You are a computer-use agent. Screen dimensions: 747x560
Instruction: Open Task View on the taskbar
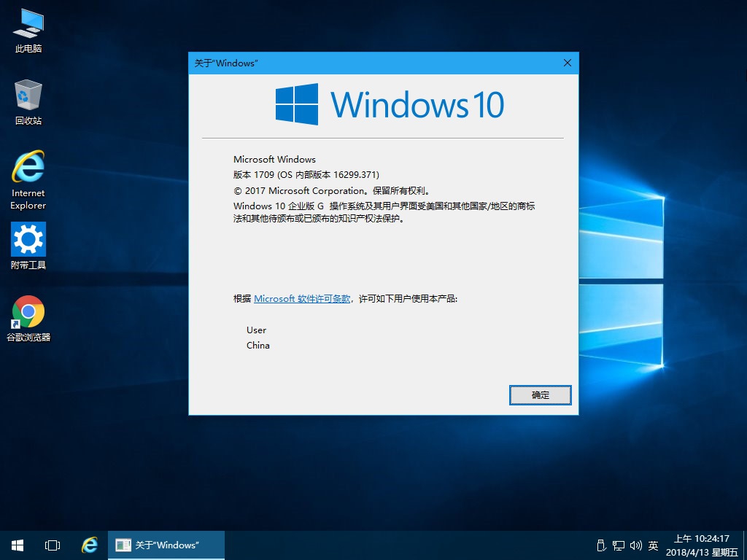pos(53,545)
